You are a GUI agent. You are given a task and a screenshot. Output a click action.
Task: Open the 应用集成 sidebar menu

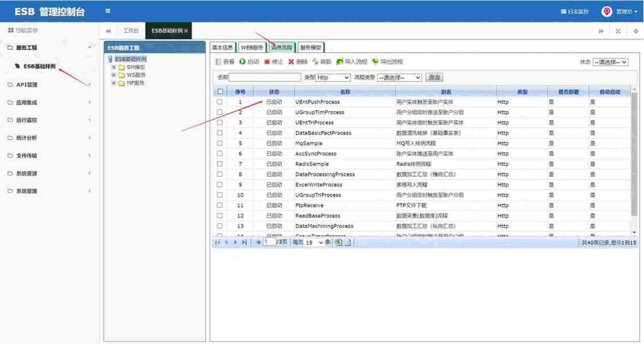coord(49,102)
